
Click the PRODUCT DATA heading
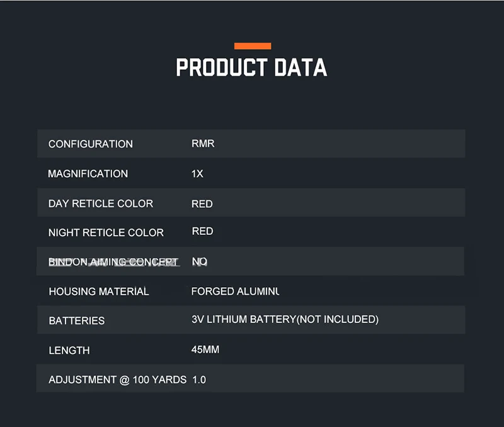pyautogui.click(x=251, y=67)
